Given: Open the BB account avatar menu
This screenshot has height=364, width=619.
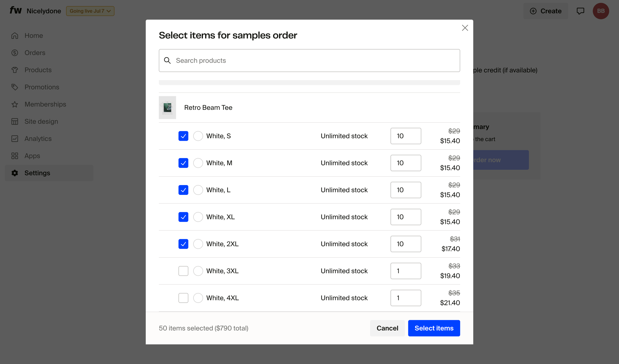Looking at the screenshot, I should [601, 11].
